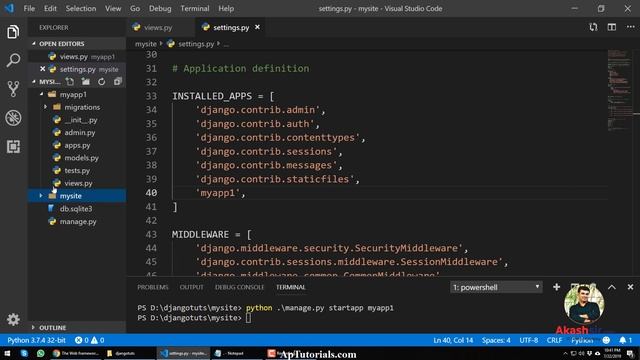
Task: Click Ln 40, Col 14 in status bar
Action: coord(453,340)
